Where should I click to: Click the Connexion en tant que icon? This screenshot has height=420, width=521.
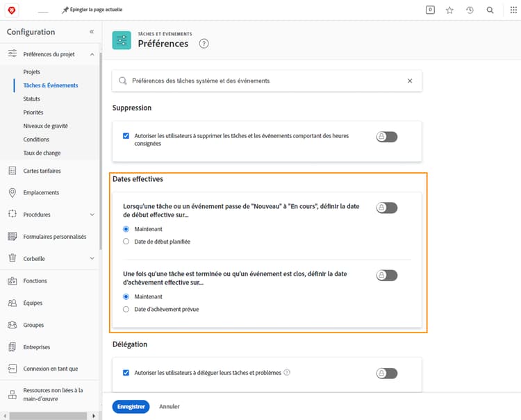(x=13, y=369)
